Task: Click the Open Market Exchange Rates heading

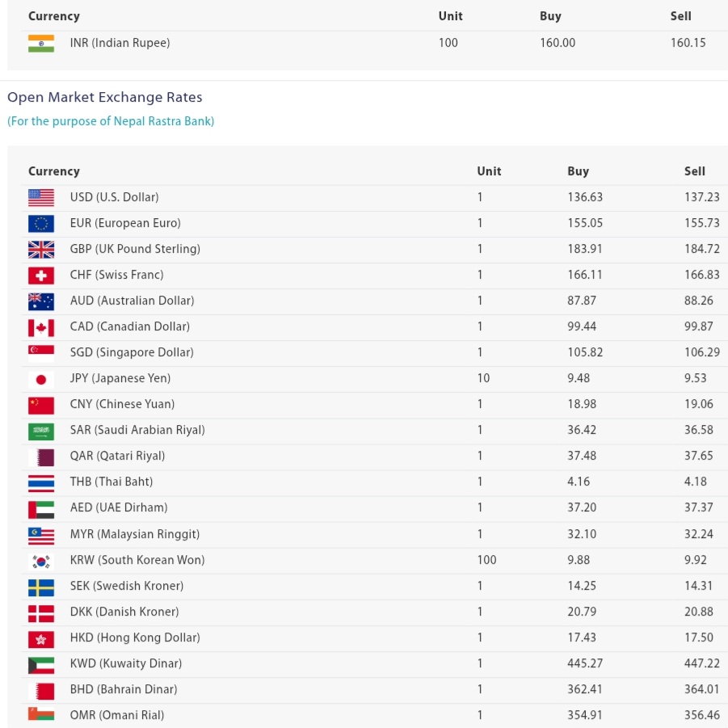Action: 105,97
